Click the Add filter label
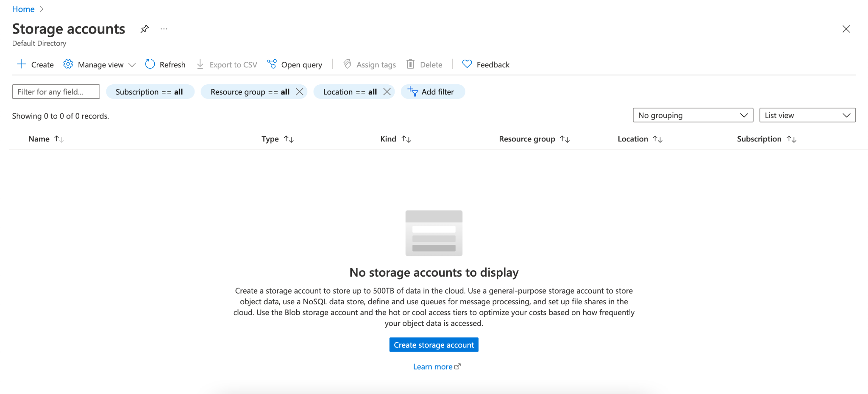868x394 pixels. click(437, 92)
